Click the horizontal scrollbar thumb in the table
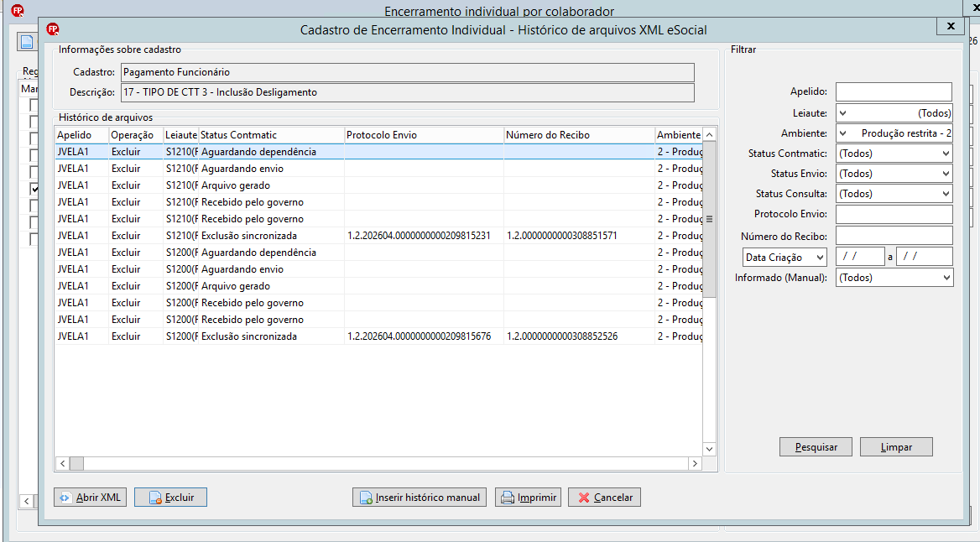 [x=77, y=463]
